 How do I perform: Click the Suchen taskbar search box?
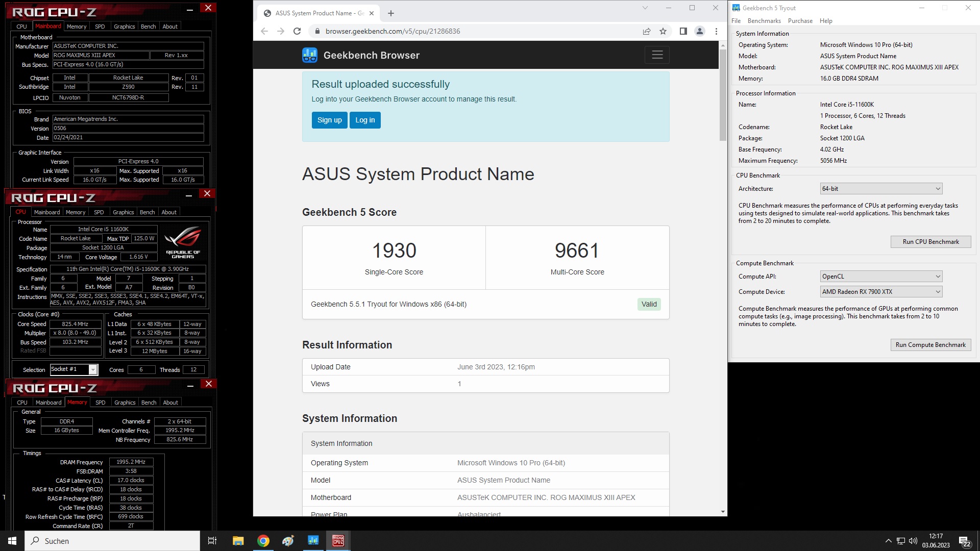point(112,541)
